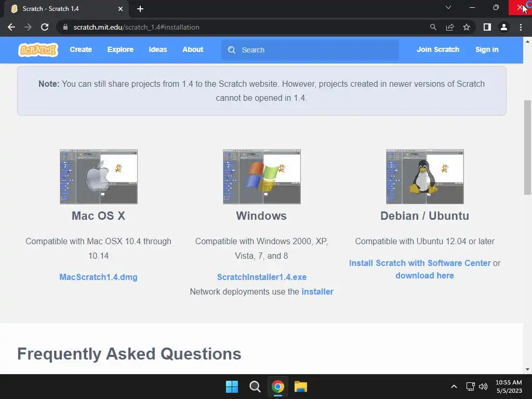
Task: Open the Create menu item
Action: coord(81,49)
